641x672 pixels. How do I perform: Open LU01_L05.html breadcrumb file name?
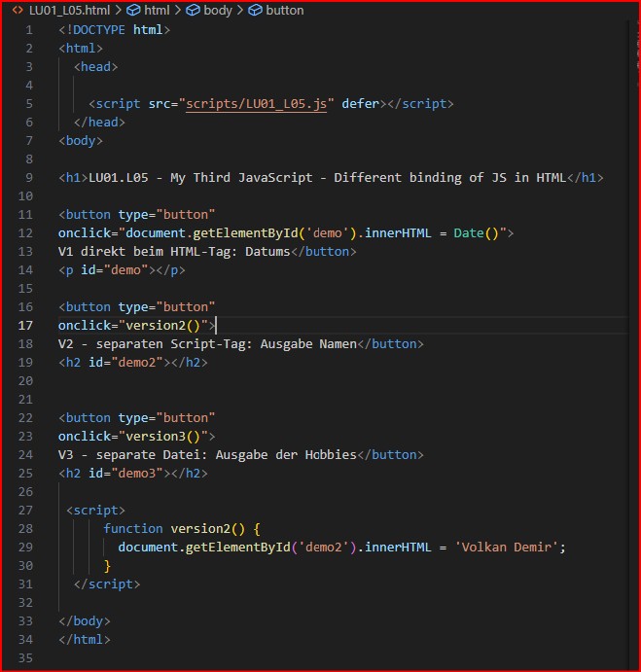[x=69, y=11]
